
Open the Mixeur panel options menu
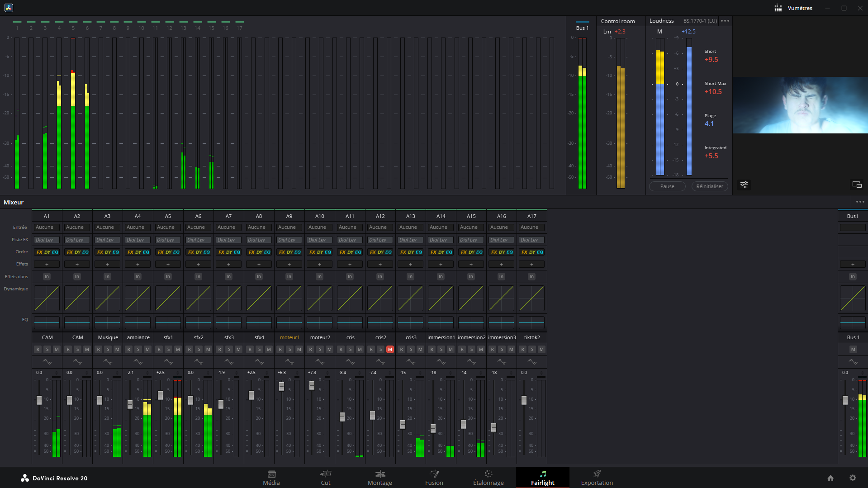[x=860, y=202]
